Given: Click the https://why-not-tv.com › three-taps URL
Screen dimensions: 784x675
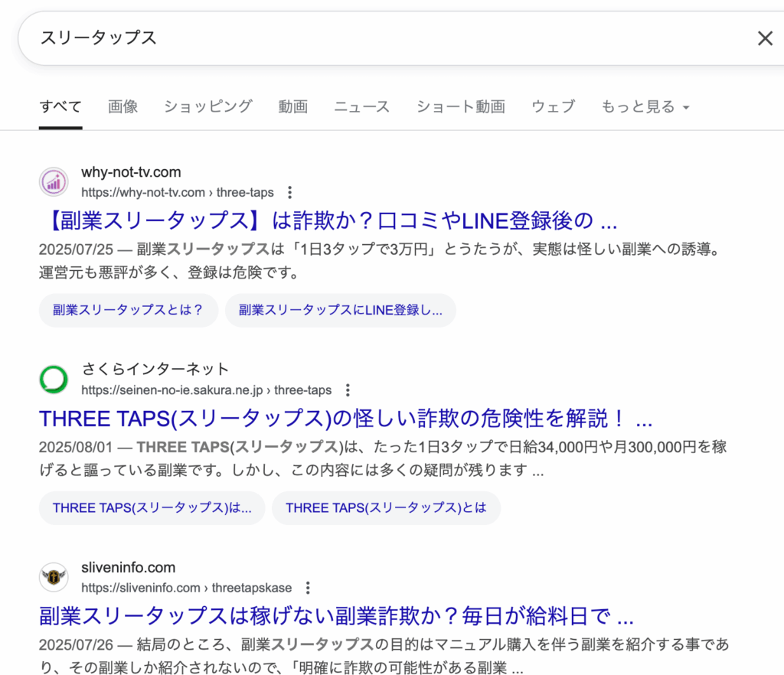Looking at the screenshot, I should pos(178,192).
